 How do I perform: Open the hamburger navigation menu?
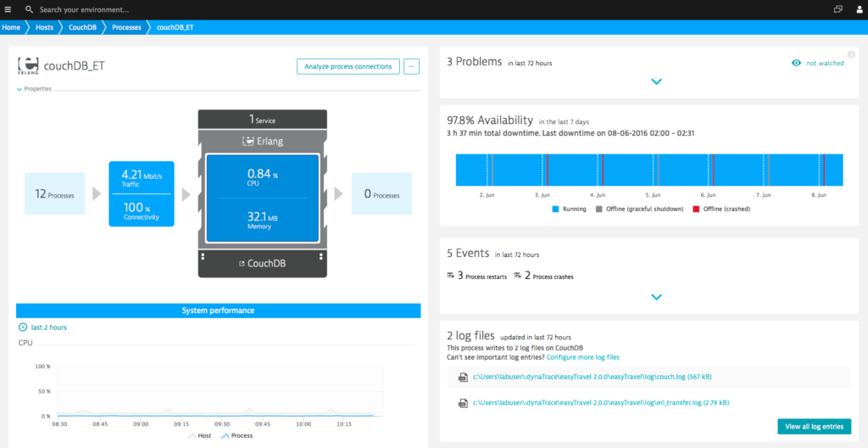click(x=7, y=9)
